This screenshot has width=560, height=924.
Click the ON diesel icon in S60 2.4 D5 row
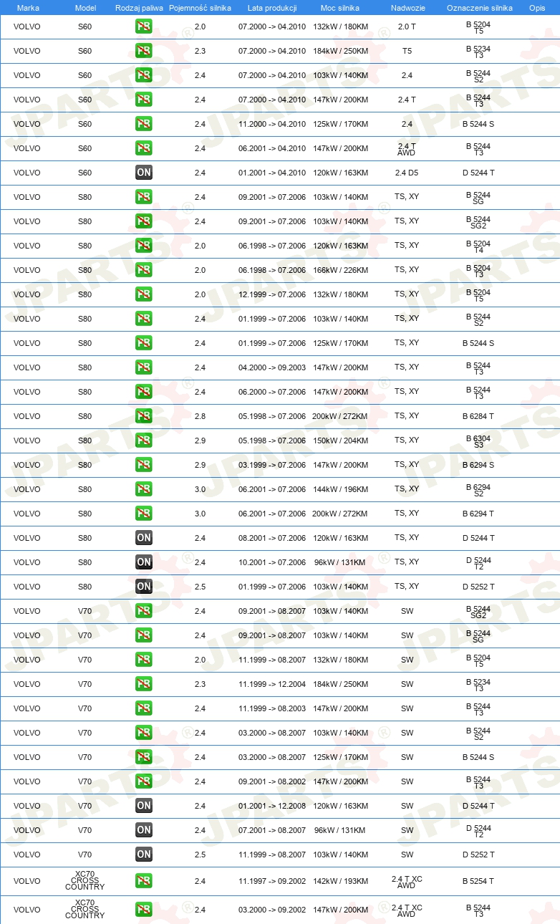coord(143,173)
